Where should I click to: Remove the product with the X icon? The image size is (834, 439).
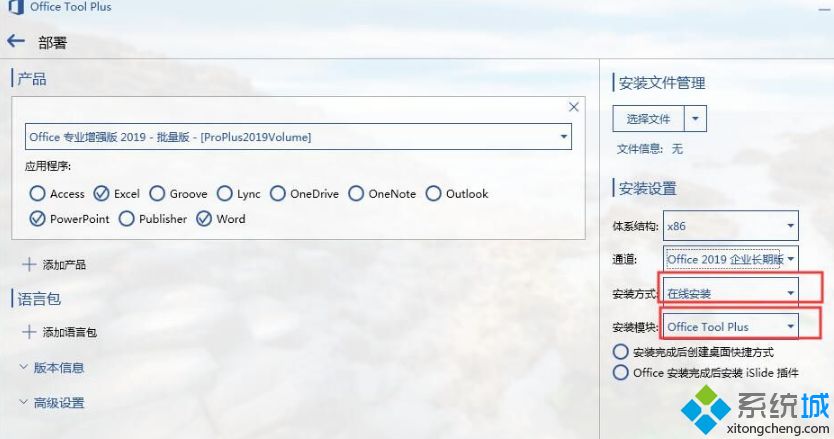(573, 107)
